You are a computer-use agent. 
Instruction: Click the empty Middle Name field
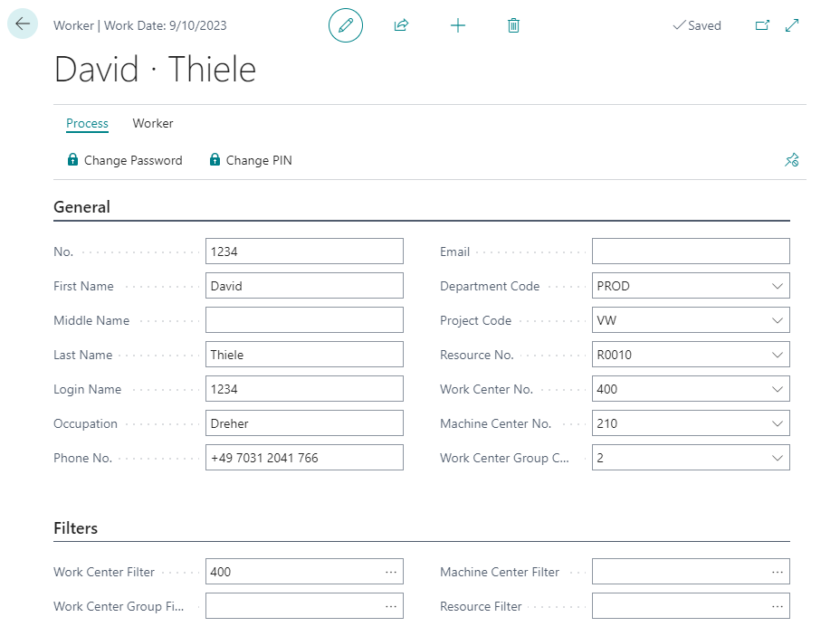tap(304, 320)
